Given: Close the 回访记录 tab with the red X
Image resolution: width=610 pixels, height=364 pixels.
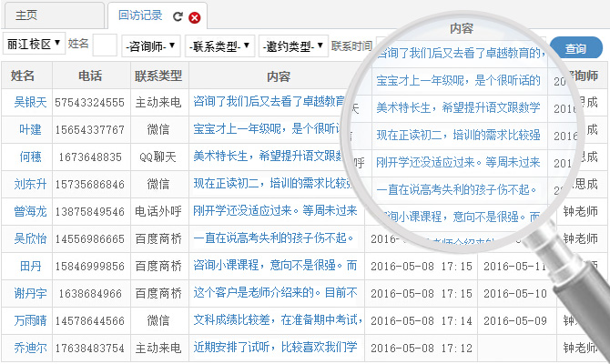Looking at the screenshot, I should pyautogui.click(x=195, y=17).
